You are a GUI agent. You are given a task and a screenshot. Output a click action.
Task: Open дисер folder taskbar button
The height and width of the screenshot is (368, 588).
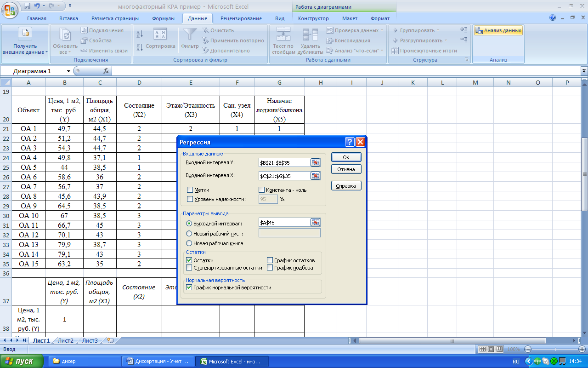pyautogui.click(x=85, y=361)
